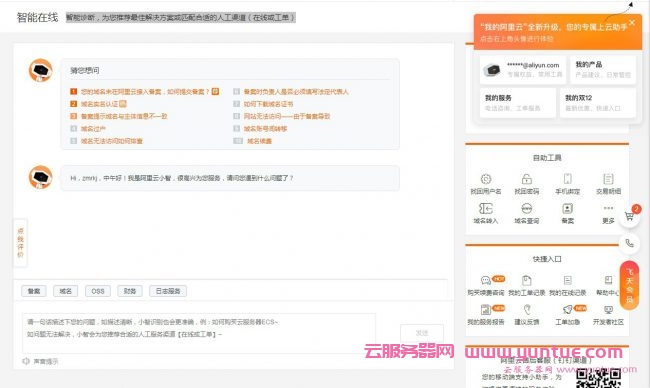Select the OSS topic tag
Image resolution: width=650 pixels, height=388 pixels.
coord(98,291)
